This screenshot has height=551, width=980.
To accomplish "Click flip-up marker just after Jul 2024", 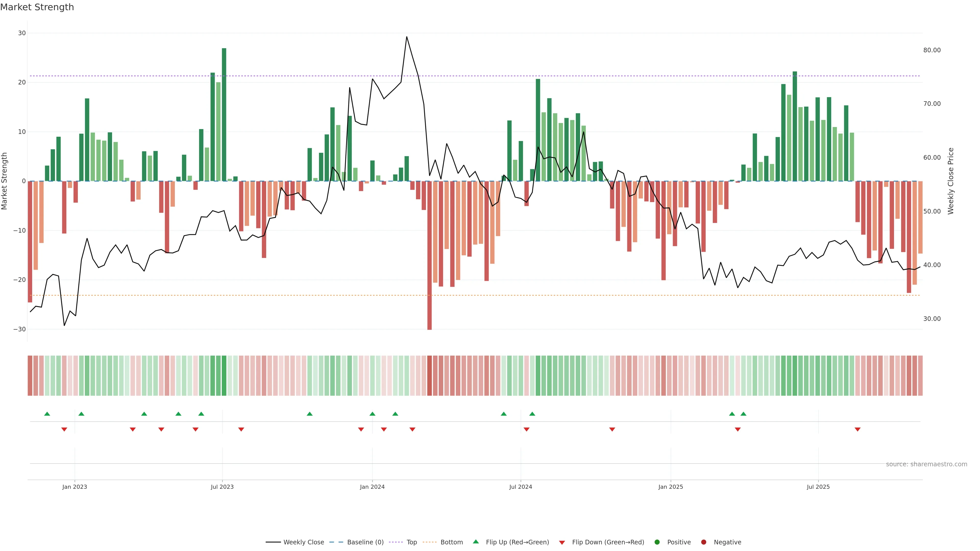I will click(532, 414).
